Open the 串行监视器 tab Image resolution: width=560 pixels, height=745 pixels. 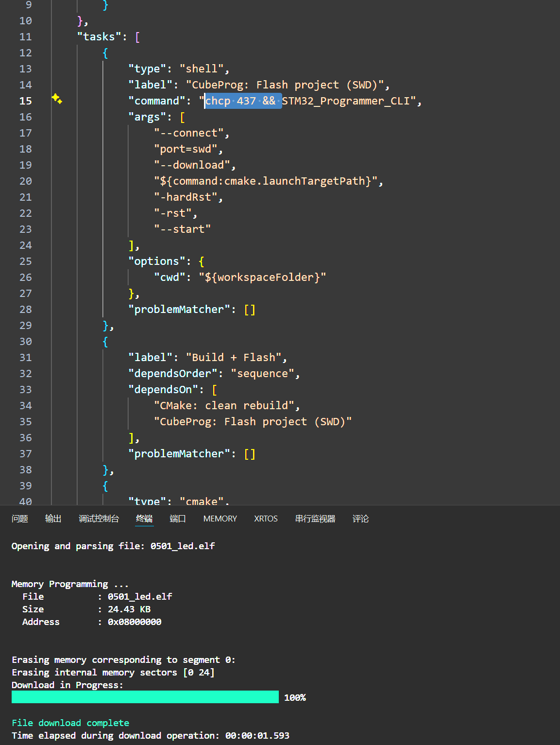[x=315, y=519]
